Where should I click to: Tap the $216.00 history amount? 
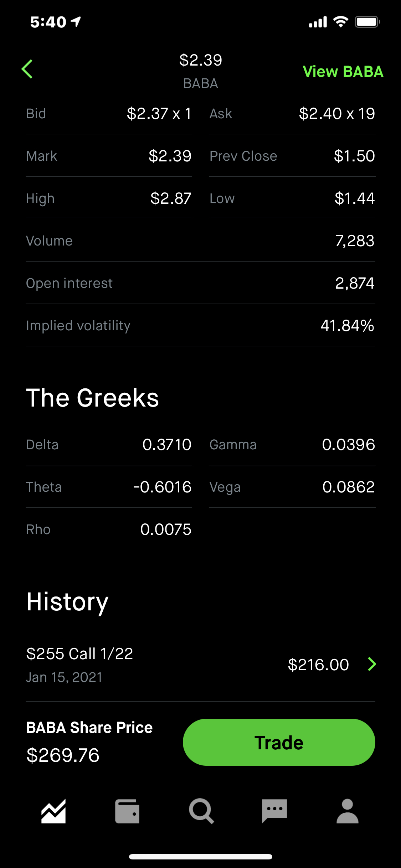click(318, 665)
